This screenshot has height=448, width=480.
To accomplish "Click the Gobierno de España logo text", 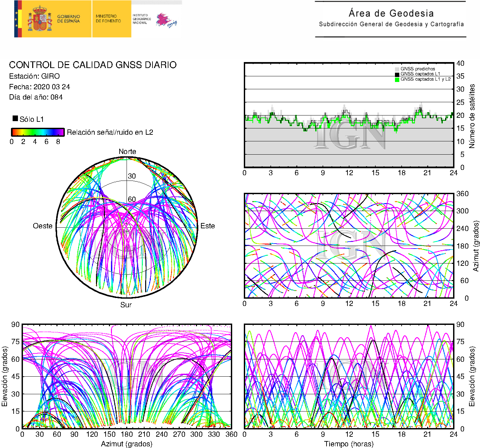I will pyautogui.click(x=68, y=19).
